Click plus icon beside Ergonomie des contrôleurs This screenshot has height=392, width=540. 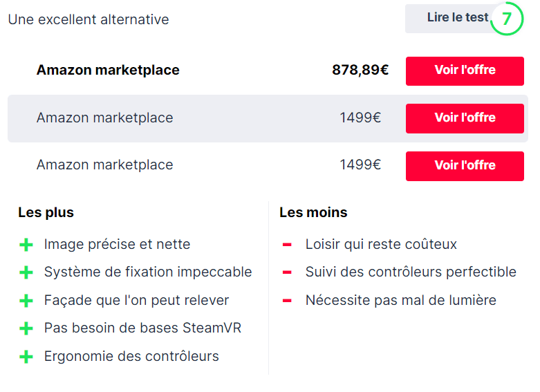(x=26, y=357)
